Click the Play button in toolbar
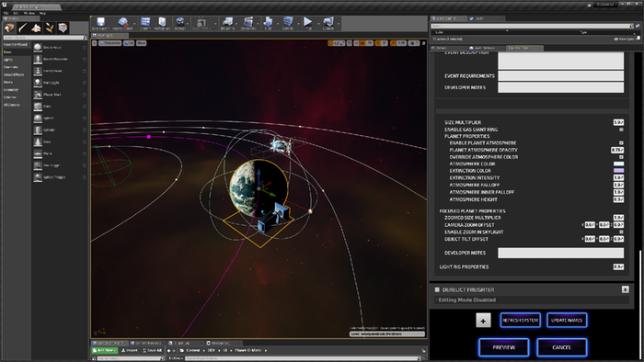This screenshot has height=362, width=644. (x=307, y=22)
